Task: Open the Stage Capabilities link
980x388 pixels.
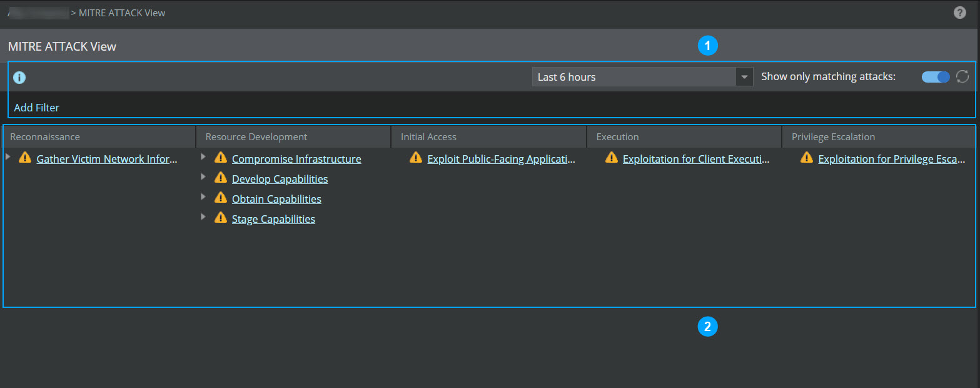Action: coord(273,219)
